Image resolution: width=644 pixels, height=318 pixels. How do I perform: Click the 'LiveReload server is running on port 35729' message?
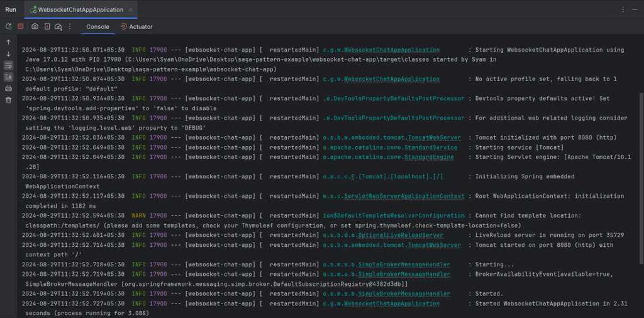pyautogui.click(x=550, y=236)
